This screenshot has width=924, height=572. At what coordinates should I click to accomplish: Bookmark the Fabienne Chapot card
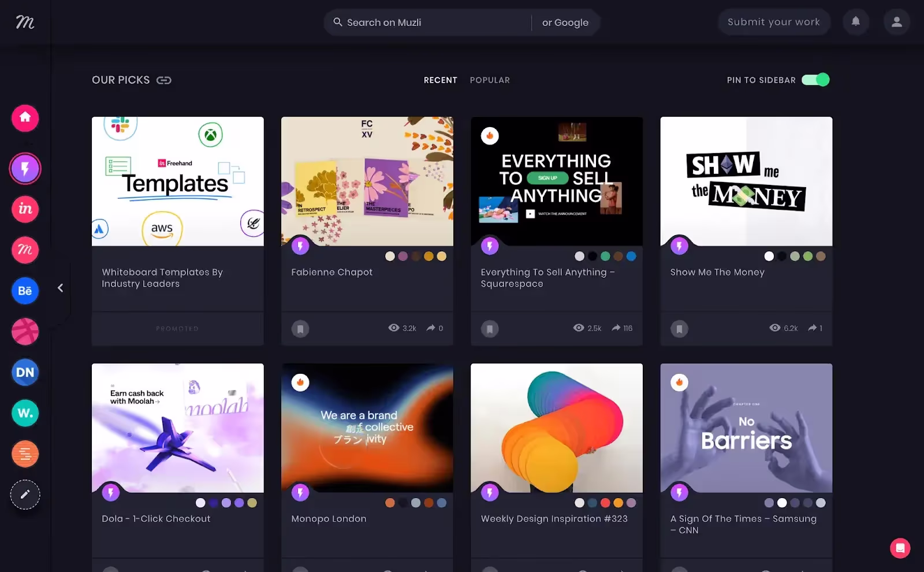(300, 329)
